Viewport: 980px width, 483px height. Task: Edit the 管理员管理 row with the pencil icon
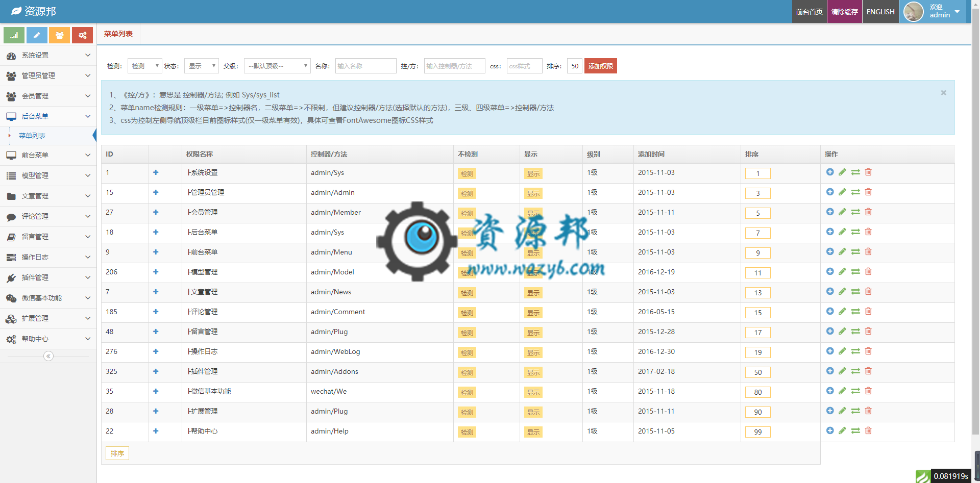click(x=842, y=192)
